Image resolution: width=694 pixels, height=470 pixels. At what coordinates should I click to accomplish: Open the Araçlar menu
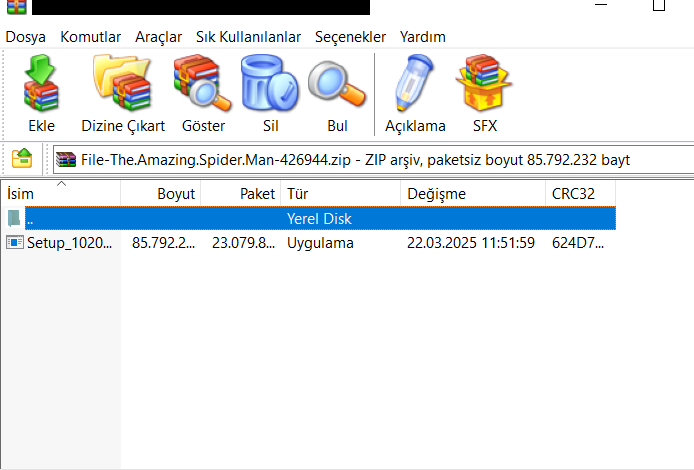point(158,37)
